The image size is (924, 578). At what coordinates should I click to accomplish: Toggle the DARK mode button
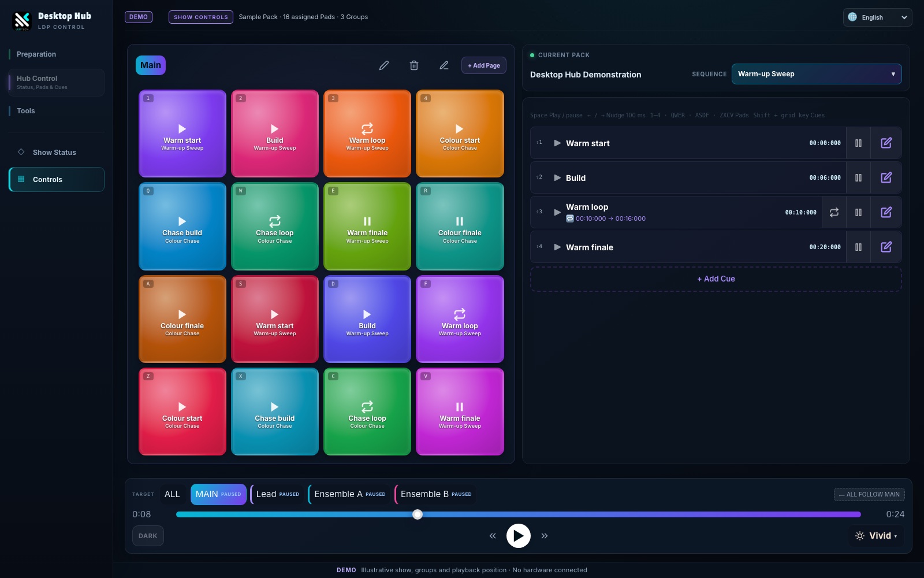(x=148, y=536)
